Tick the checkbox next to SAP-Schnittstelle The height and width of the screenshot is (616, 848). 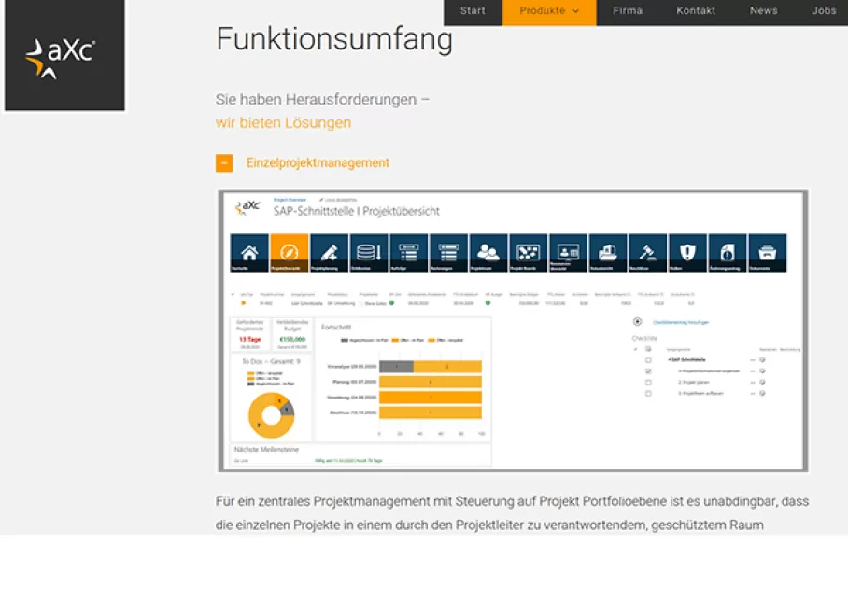click(648, 359)
